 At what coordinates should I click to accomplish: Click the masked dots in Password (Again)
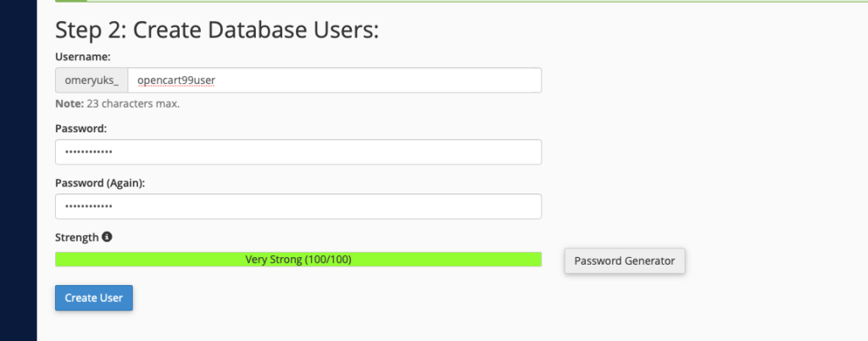pyautogui.click(x=88, y=206)
